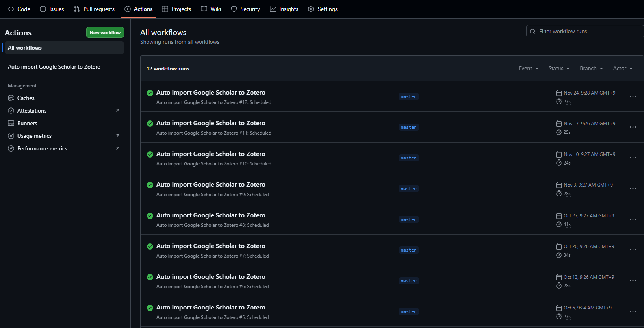Click the Caches icon in Management
The width and height of the screenshot is (644, 328).
[11, 98]
